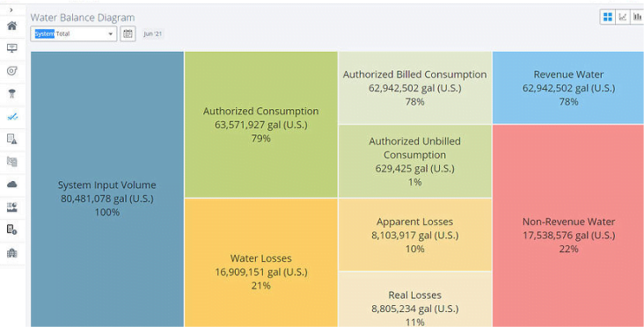Screen dimensions: 644x327
Task: Select the Non-Revenue Water red block
Action: pos(568,226)
